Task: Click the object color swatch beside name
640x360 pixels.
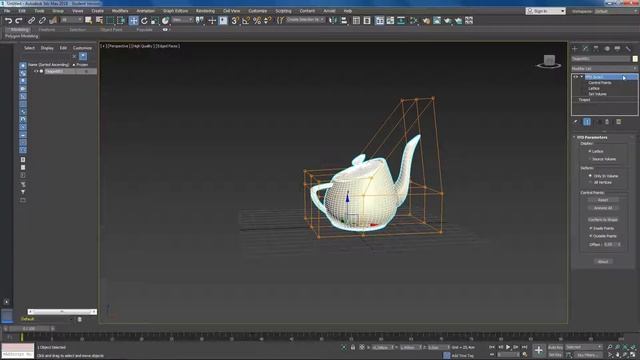Action: pyautogui.click(x=635, y=59)
